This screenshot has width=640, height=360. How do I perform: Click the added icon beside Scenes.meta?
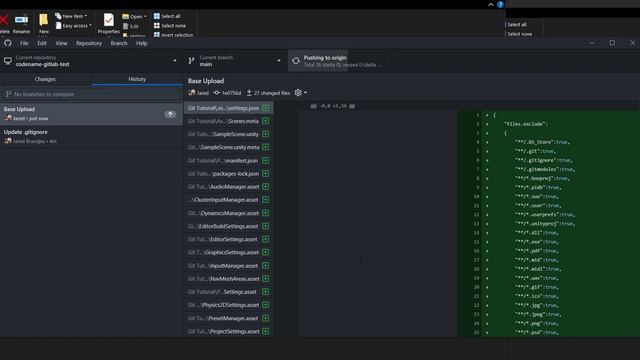266,121
